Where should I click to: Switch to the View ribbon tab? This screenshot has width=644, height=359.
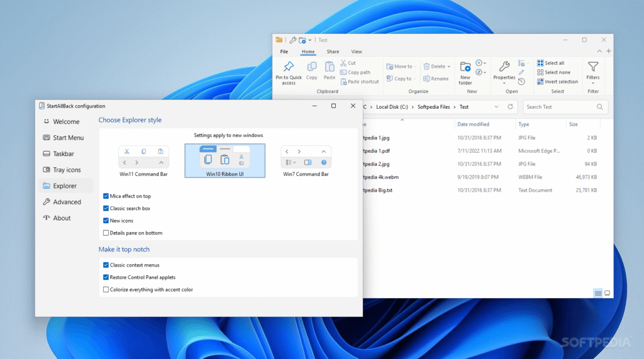pos(357,52)
